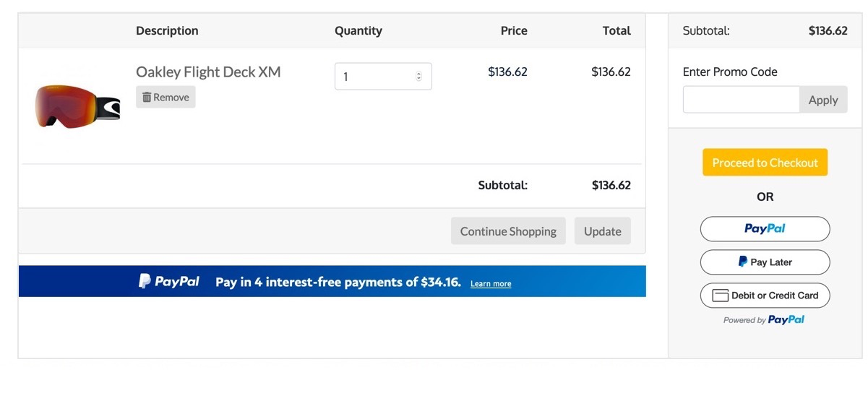Pay with the PayPal checkout button
The image size is (868, 396).
(x=765, y=229)
